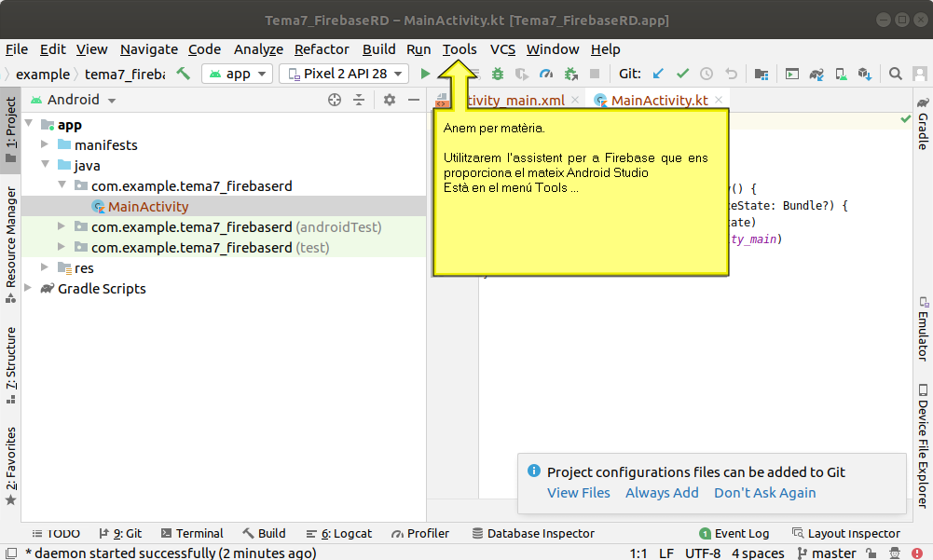Viewport: 933px width, 560px height.
Task: Click the user avatar icon in the toolbar
Action: (x=919, y=74)
